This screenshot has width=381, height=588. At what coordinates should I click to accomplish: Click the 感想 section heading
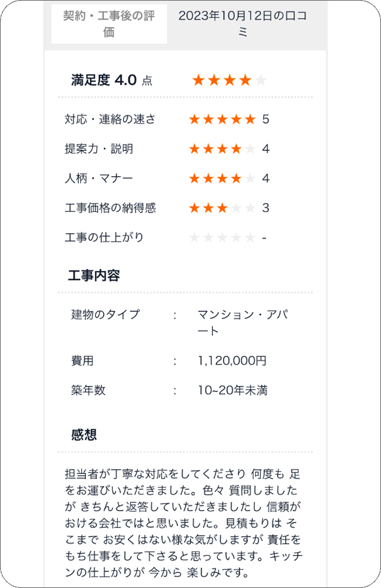84,435
